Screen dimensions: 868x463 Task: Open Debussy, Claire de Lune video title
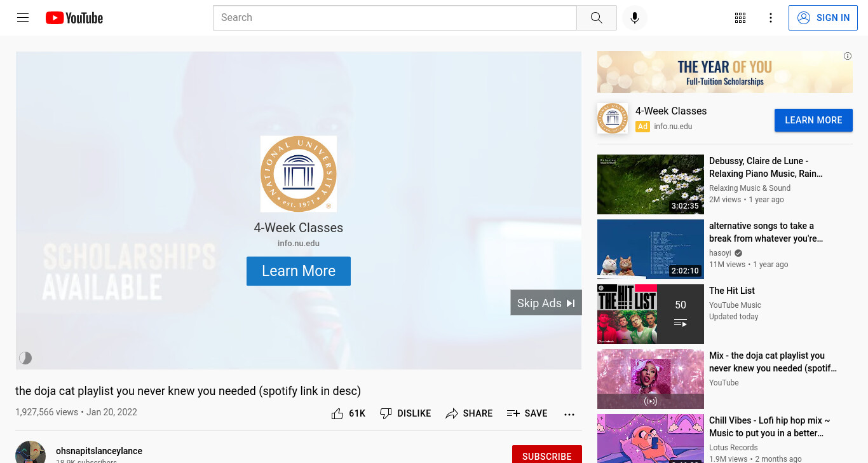tap(766, 167)
